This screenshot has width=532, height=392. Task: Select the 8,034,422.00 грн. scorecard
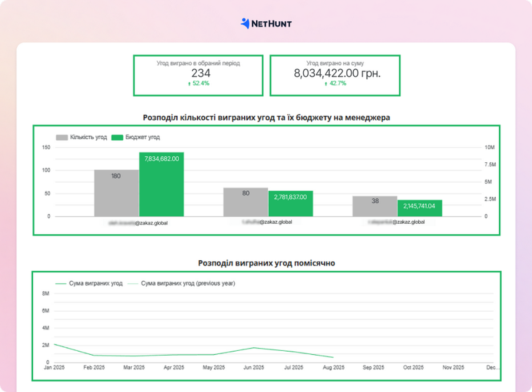coord(335,75)
